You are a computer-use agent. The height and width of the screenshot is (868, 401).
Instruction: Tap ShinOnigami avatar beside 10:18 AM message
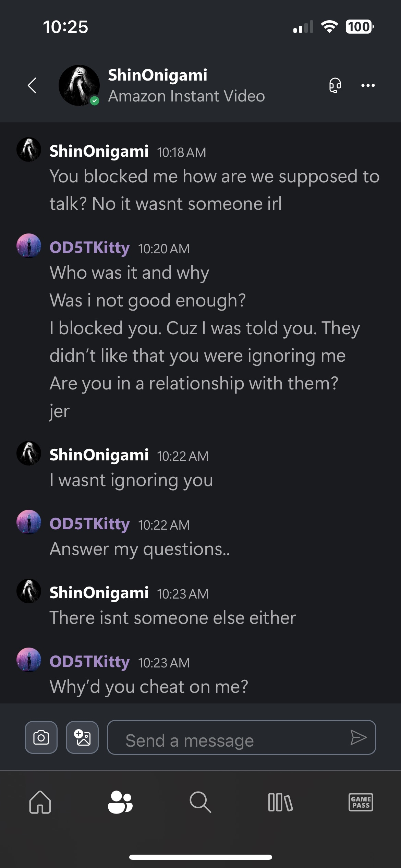point(29,150)
